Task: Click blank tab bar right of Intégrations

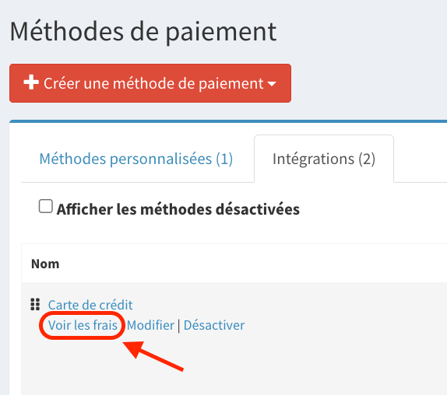Action: tap(420, 159)
